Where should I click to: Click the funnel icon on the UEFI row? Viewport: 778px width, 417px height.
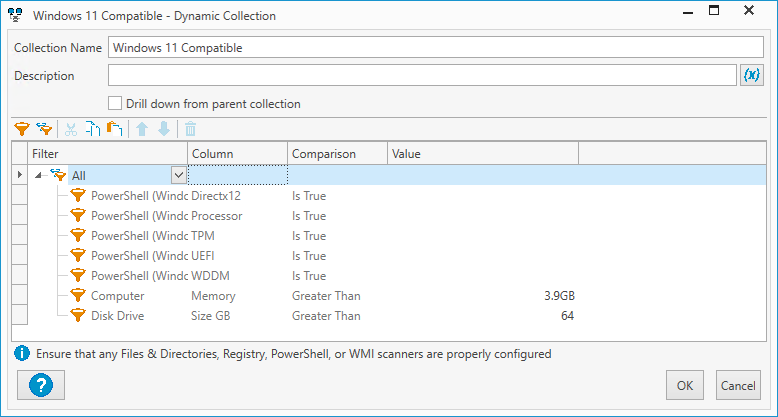(78, 256)
